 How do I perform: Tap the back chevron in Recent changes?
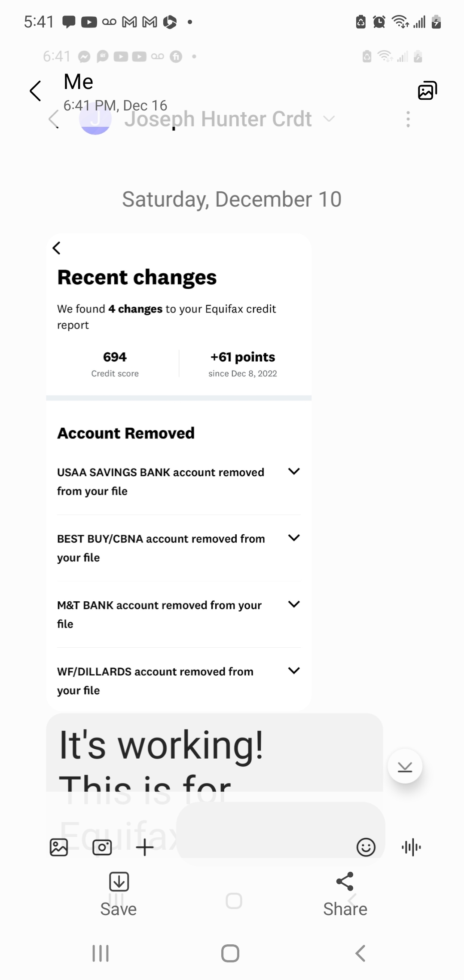tap(57, 248)
